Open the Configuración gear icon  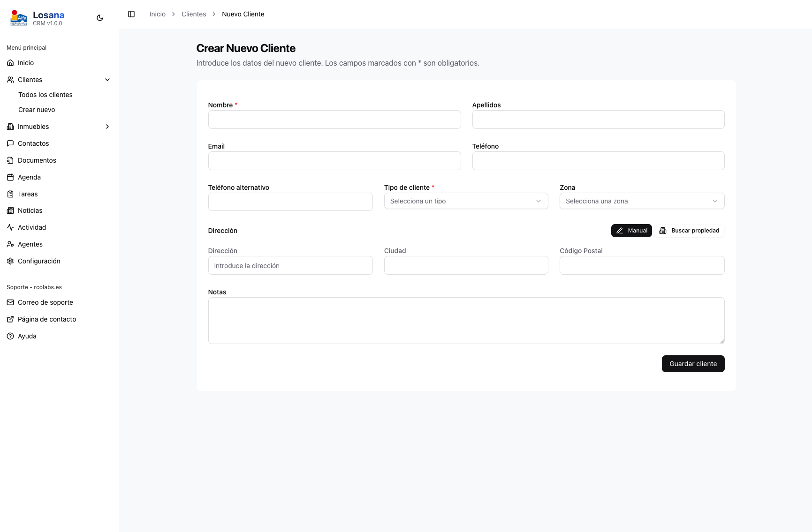[x=10, y=261]
